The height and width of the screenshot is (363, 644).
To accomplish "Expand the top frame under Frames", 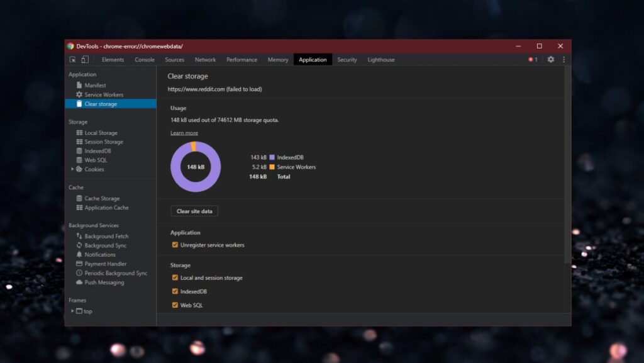I will tap(72, 311).
